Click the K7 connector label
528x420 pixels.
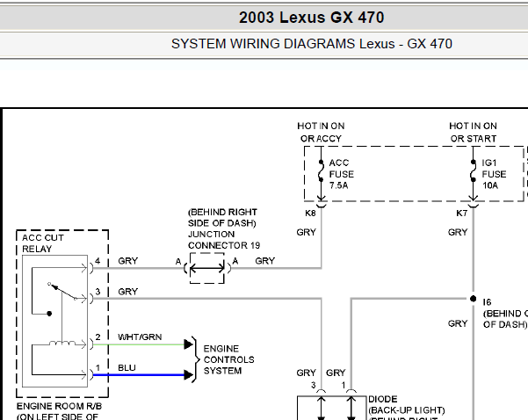point(461,214)
